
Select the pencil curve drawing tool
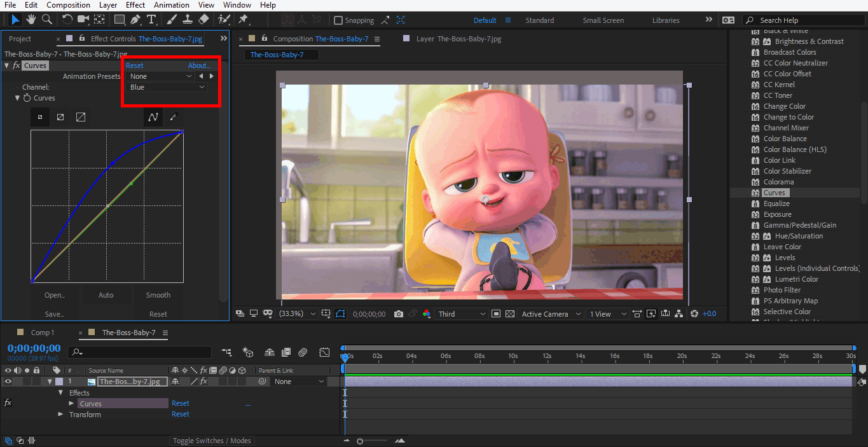tap(173, 117)
